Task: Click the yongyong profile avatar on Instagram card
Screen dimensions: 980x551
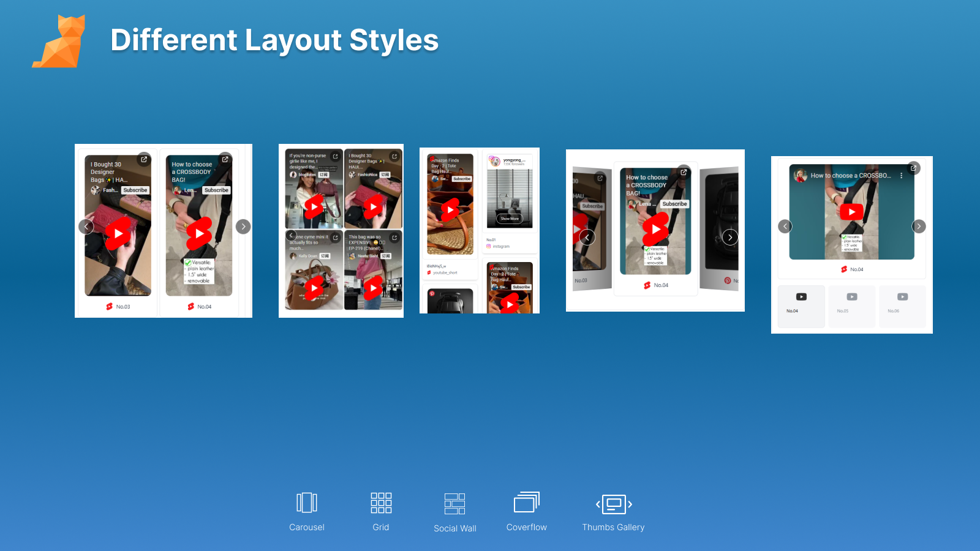Action: (x=494, y=161)
